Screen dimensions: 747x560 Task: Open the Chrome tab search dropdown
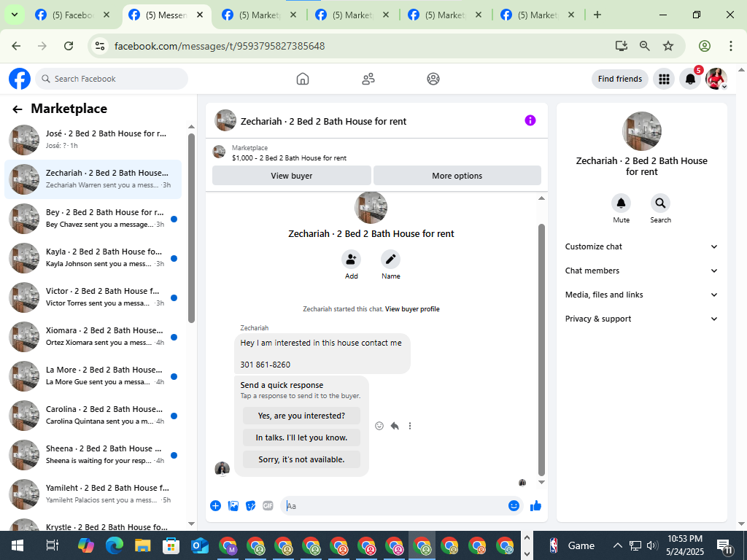coord(15,15)
